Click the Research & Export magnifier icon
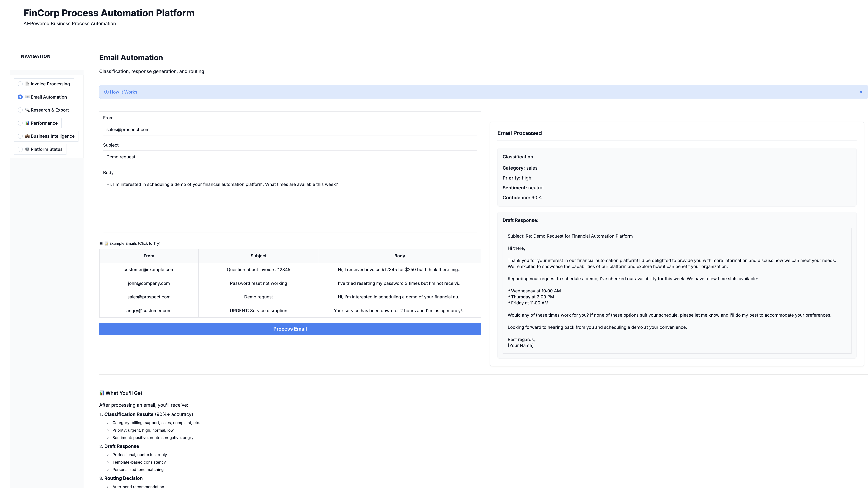The height and width of the screenshot is (488, 868). pos(27,110)
